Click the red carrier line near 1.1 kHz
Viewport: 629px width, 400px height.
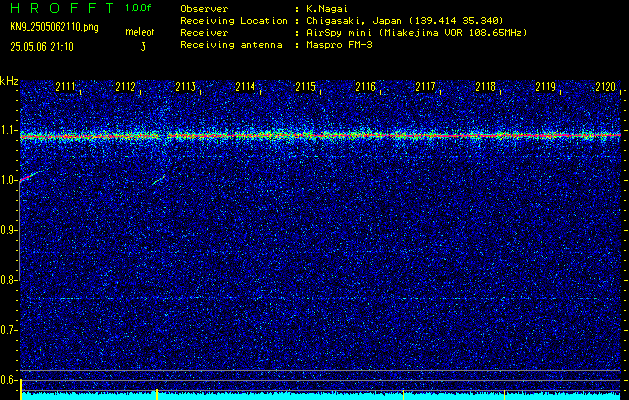pos(321,136)
